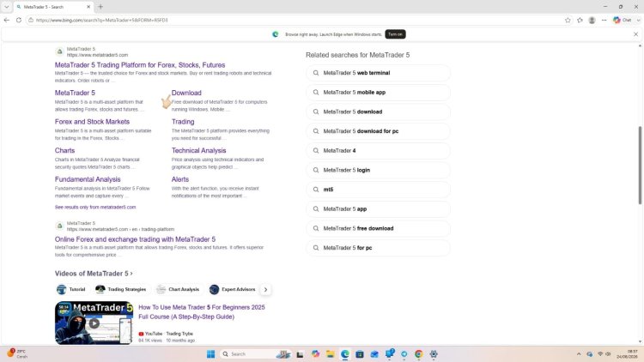Click See results only from metatrader5.com
644x362 pixels.
(x=95, y=208)
